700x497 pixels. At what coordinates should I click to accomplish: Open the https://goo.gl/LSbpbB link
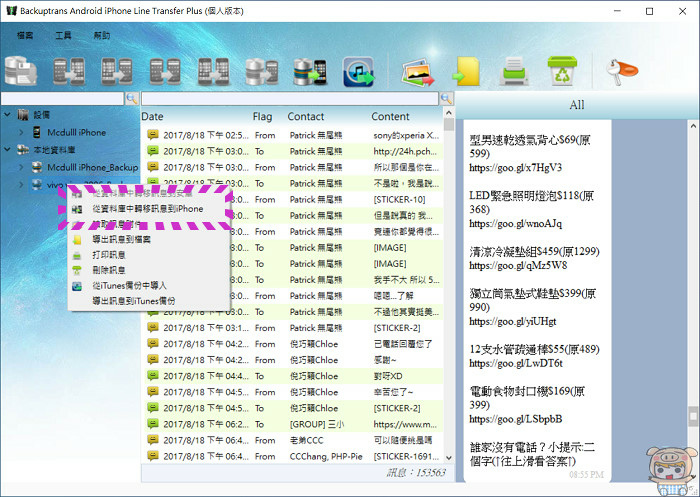[x=515, y=419]
